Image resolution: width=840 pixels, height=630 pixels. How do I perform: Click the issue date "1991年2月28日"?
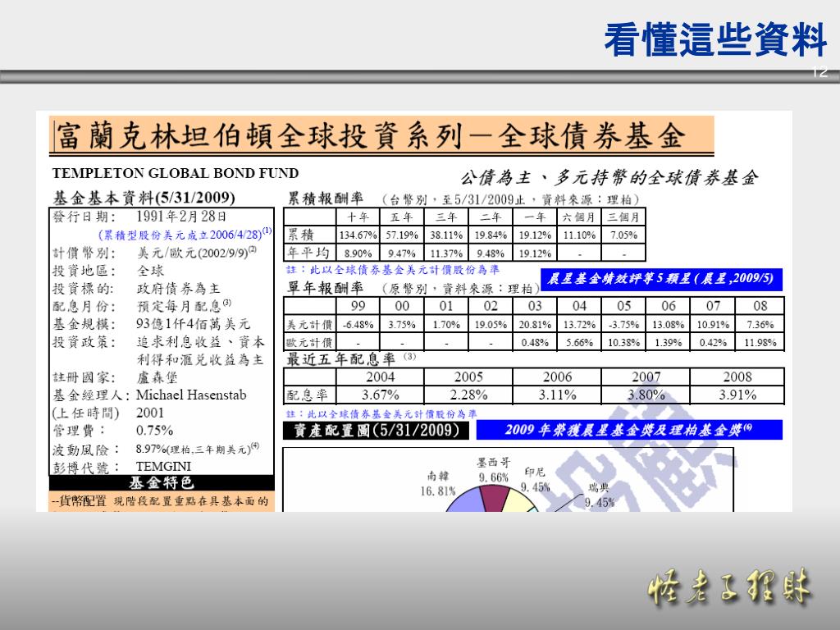tap(181, 217)
